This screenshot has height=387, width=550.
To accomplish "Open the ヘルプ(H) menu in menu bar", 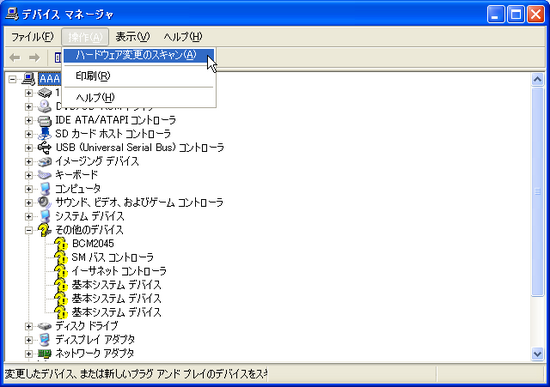I will point(183,36).
